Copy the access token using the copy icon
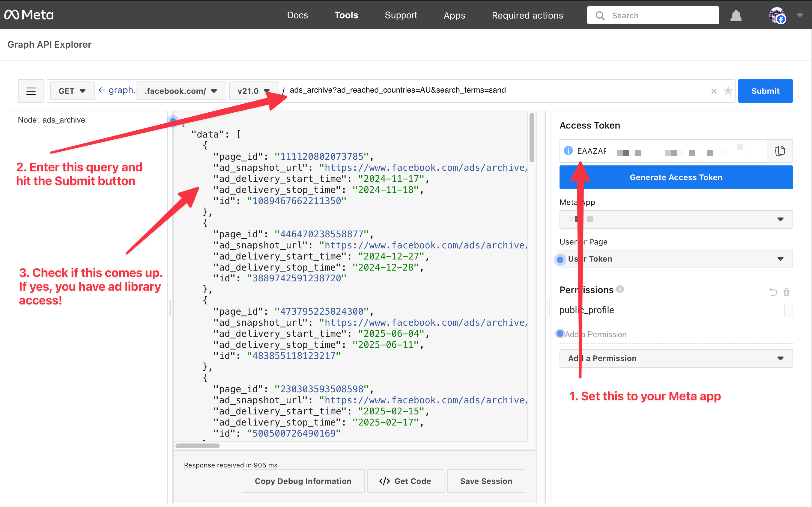 coord(780,151)
